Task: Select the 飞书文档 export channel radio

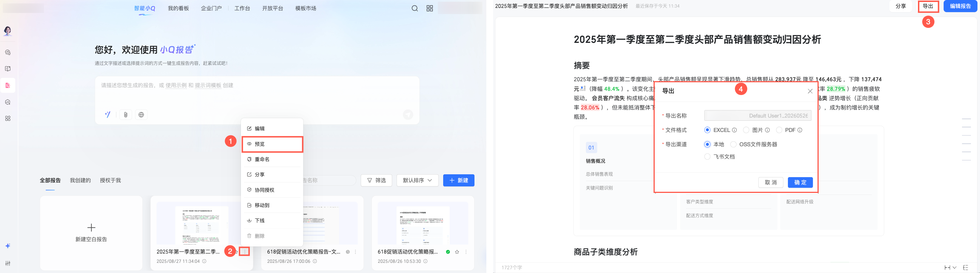Action: click(x=707, y=157)
